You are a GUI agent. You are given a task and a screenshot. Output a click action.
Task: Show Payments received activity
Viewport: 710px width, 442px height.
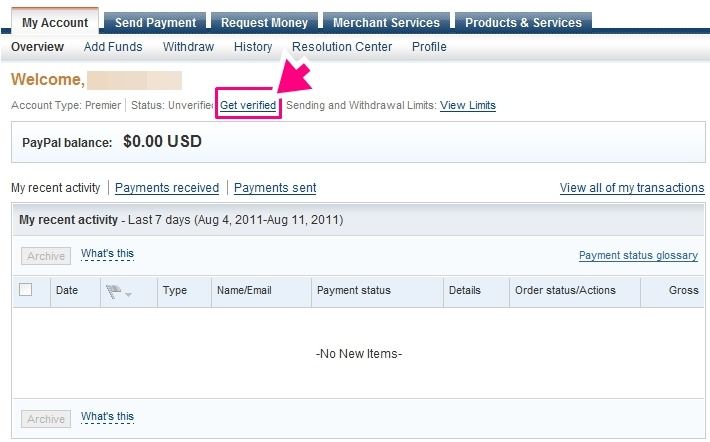coord(167,187)
